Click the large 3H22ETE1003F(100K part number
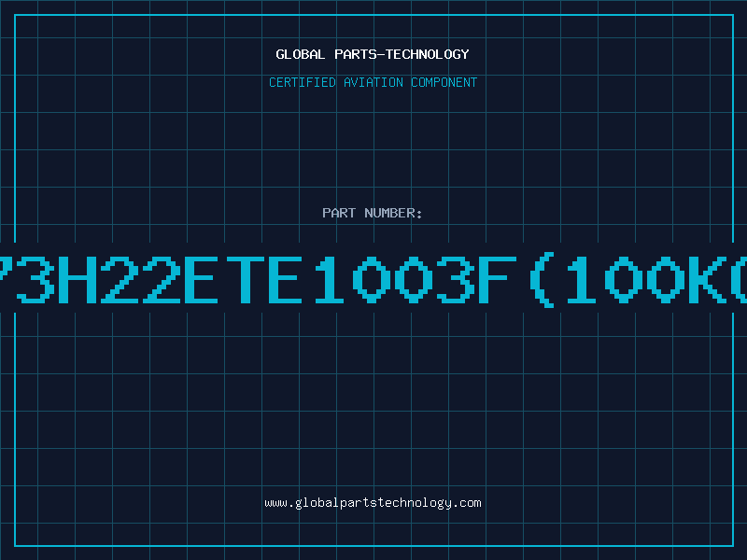This screenshot has height=560, width=747. coord(373,280)
